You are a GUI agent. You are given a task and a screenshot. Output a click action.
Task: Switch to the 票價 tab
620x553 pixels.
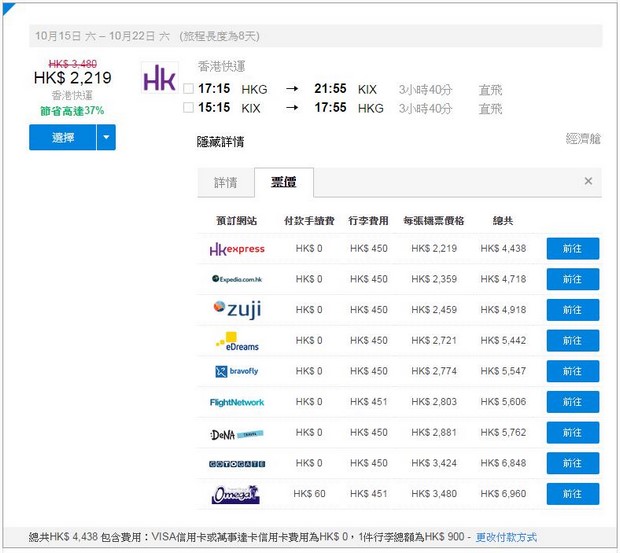[x=284, y=182]
